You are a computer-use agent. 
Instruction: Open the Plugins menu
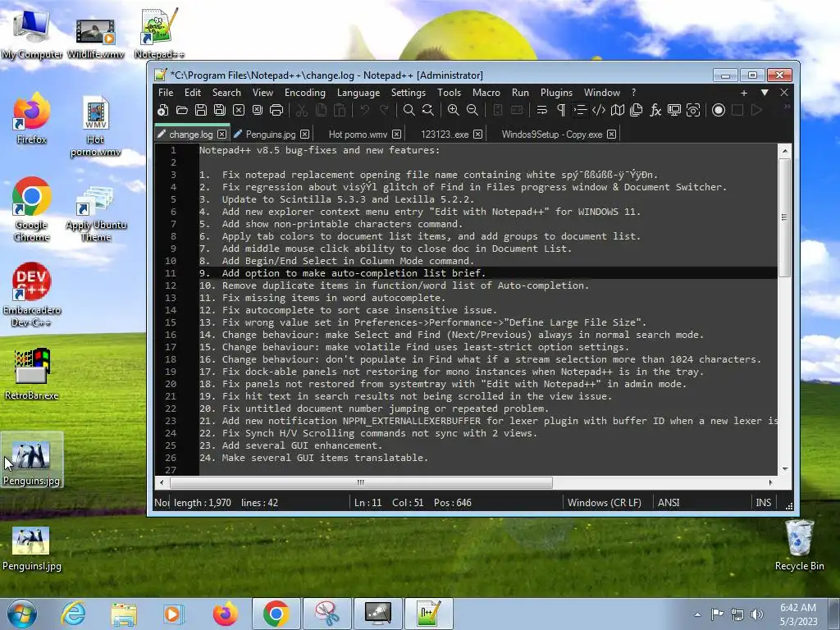coord(556,93)
